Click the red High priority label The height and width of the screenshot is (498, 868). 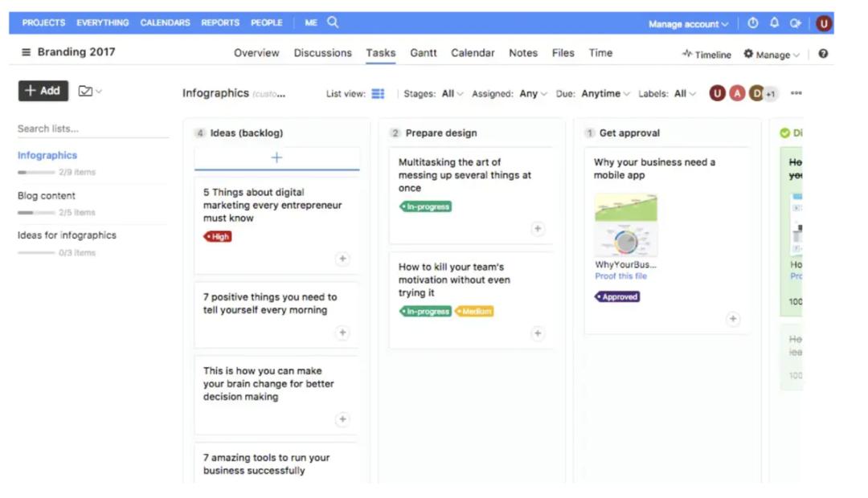click(218, 237)
